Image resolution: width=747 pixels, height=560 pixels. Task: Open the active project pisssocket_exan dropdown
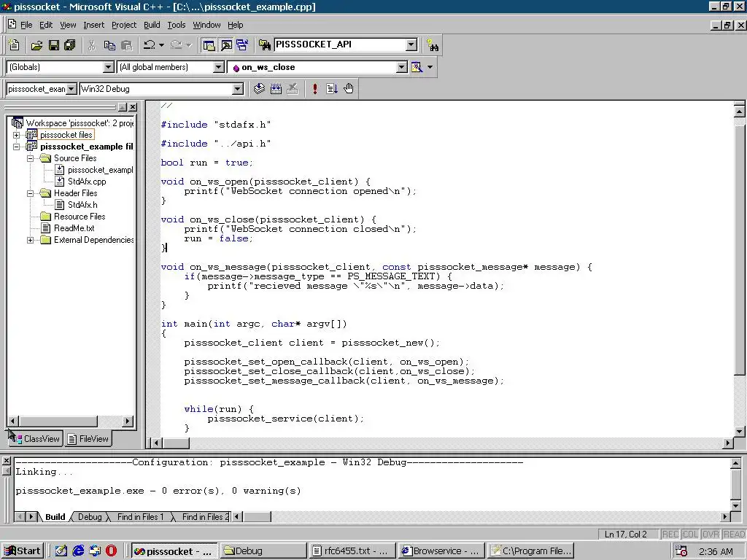[71, 89]
